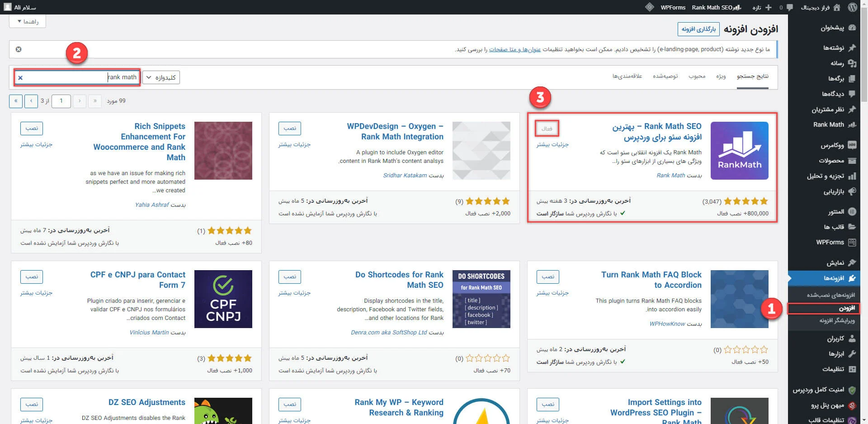This screenshot has height=424, width=868.
Task: Switch to نتایج جستجو tab
Action: [x=753, y=76]
